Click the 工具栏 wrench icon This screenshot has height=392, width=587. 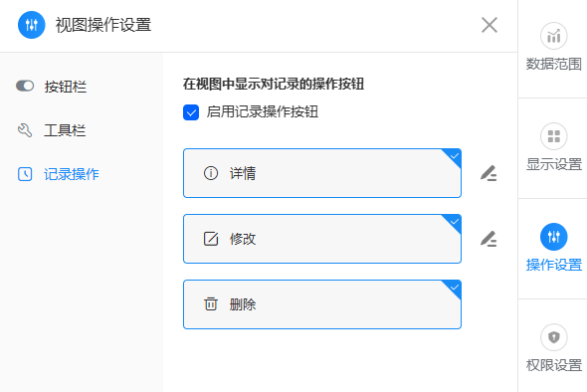point(25,130)
